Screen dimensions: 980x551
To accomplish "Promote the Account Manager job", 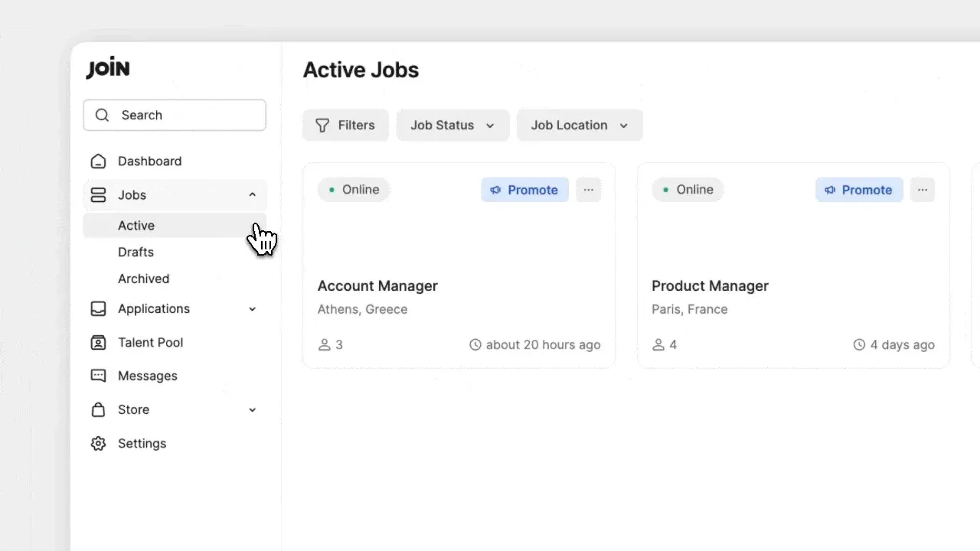I will 525,190.
